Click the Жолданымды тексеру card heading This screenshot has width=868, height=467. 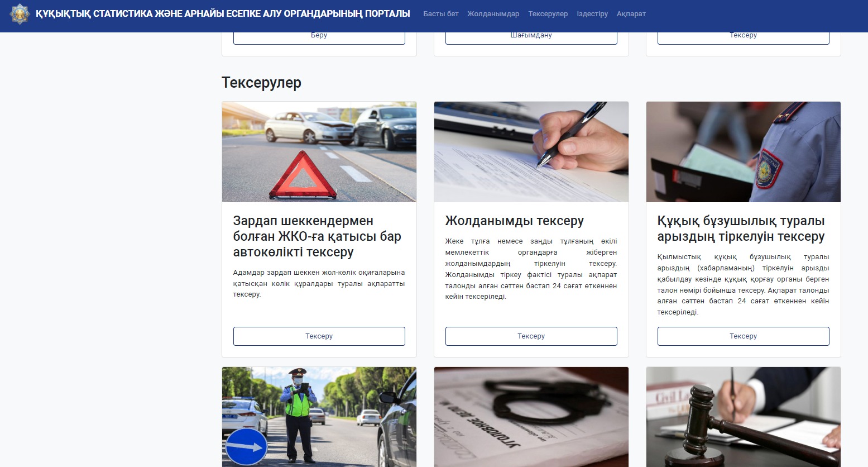tap(514, 221)
